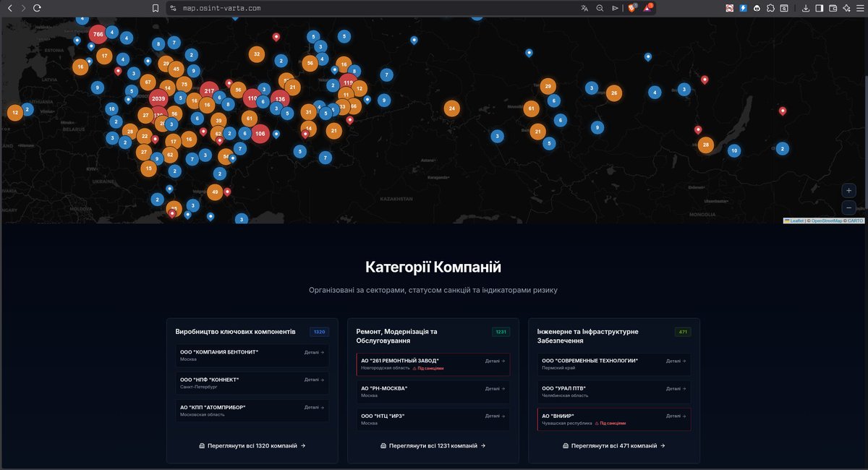Open the Brave Wallet icon

point(833,8)
